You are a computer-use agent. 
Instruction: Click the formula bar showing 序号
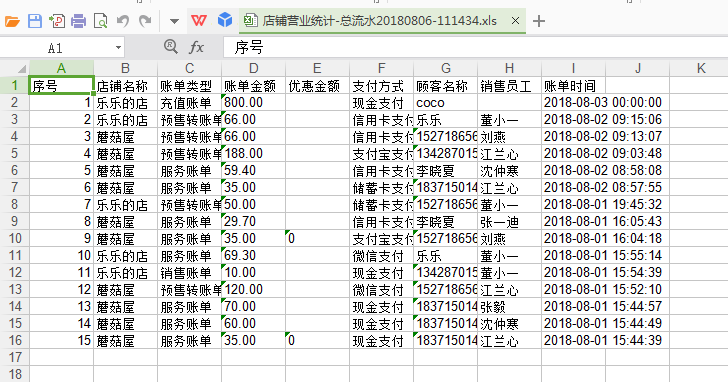pyautogui.click(x=475, y=47)
